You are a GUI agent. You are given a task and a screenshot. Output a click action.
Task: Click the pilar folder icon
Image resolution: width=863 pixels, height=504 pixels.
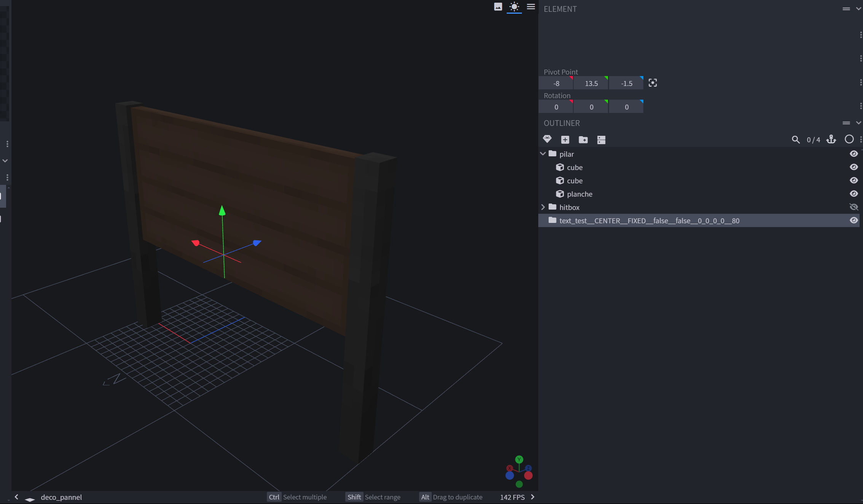pyautogui.click(x=552, y=154)
